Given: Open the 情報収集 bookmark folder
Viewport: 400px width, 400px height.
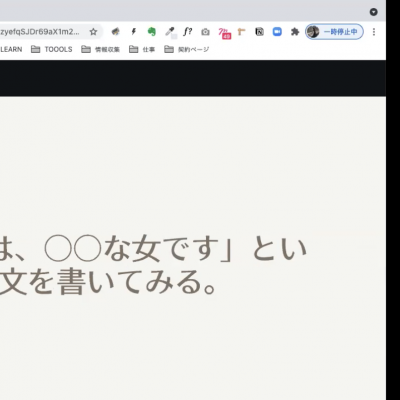Looking at the screenshot, I should 100,49.
